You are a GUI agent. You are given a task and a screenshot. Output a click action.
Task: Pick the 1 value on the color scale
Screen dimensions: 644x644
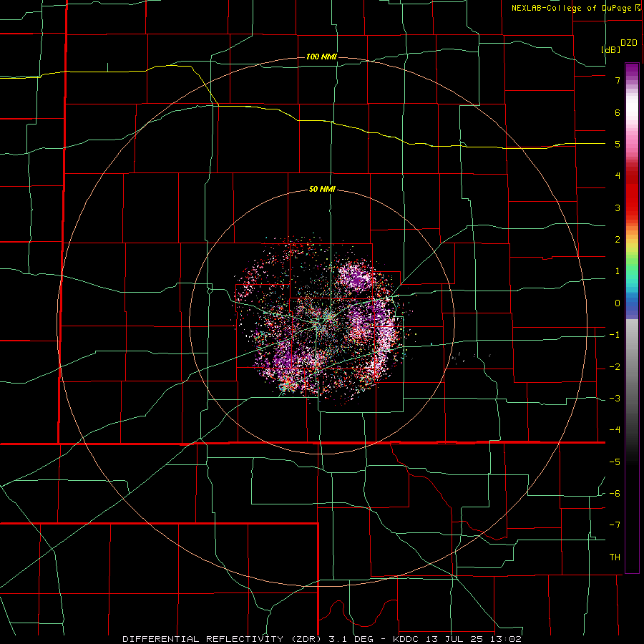618,271
